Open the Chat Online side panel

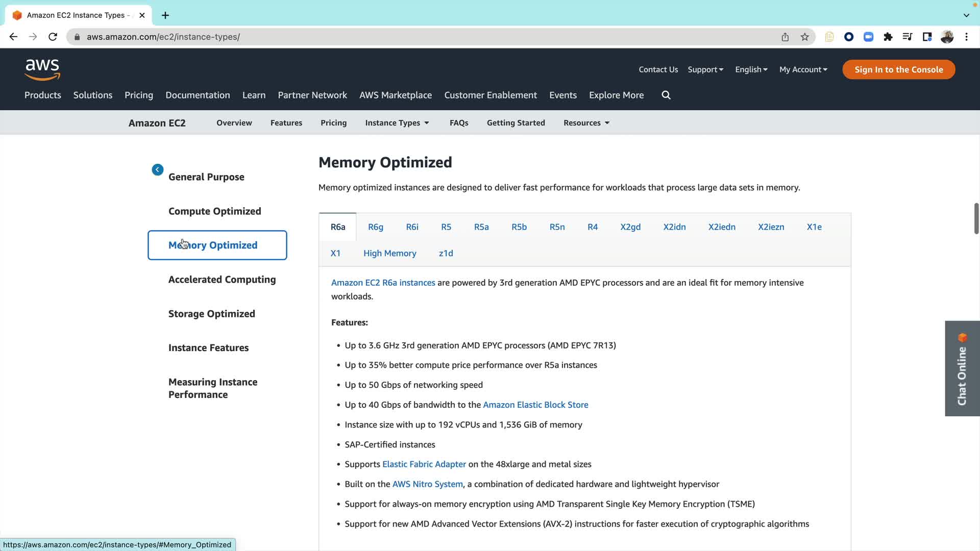(962, 368)
